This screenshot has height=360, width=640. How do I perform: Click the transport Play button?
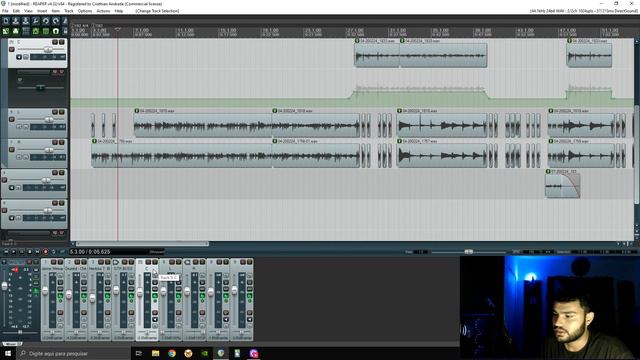tap(13, 252)
